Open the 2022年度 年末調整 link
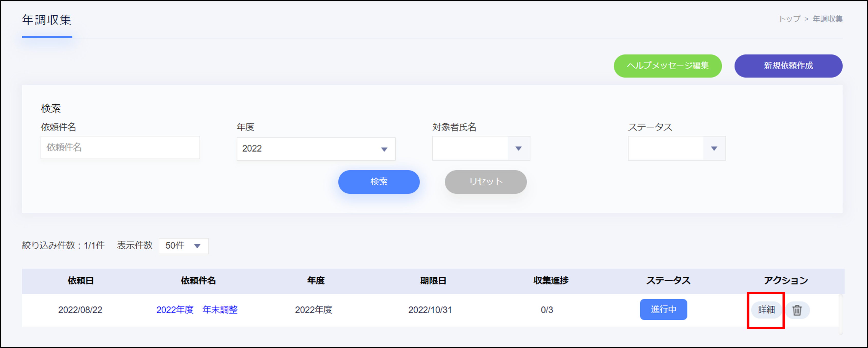The image size is (868, 348). pyautogui.click(x=197, y=309)
